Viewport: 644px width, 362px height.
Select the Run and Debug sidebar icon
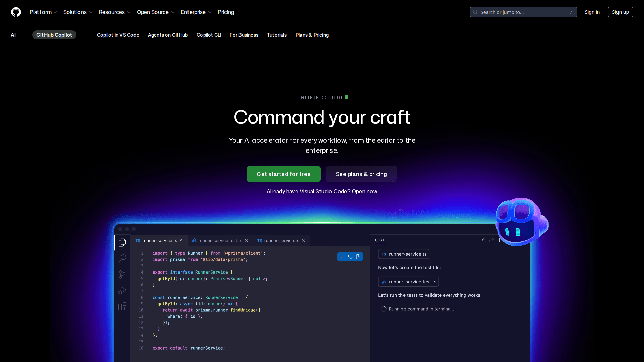coord(122,290)
